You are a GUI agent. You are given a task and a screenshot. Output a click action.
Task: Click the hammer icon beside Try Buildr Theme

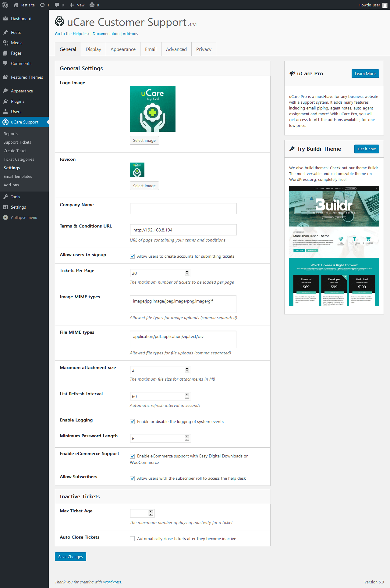[x=292, y=149]
